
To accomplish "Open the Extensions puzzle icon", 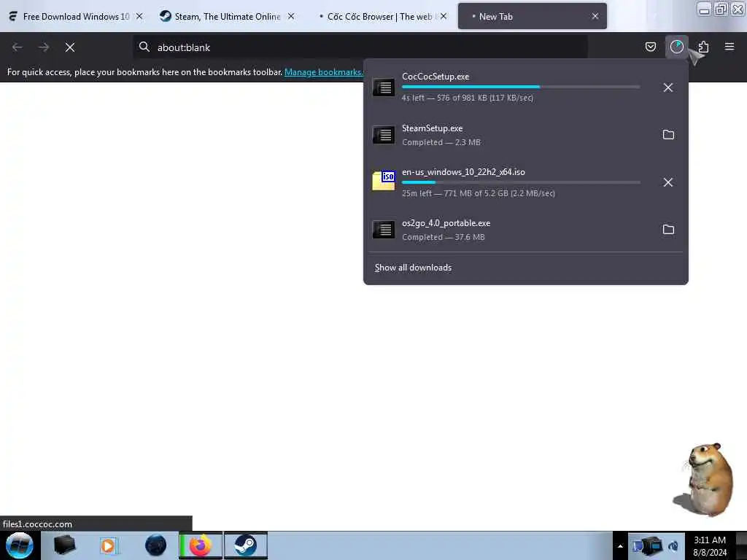I will pos(703,47).
